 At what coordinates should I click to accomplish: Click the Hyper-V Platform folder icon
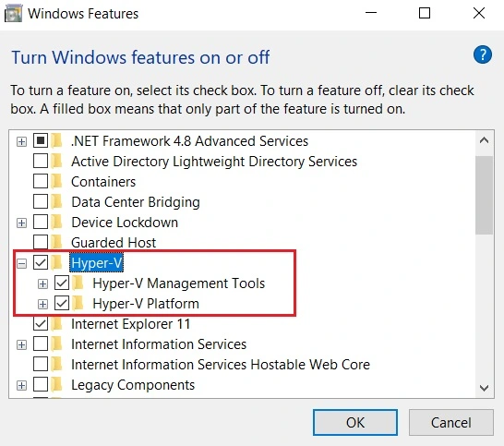coord(78,303)
